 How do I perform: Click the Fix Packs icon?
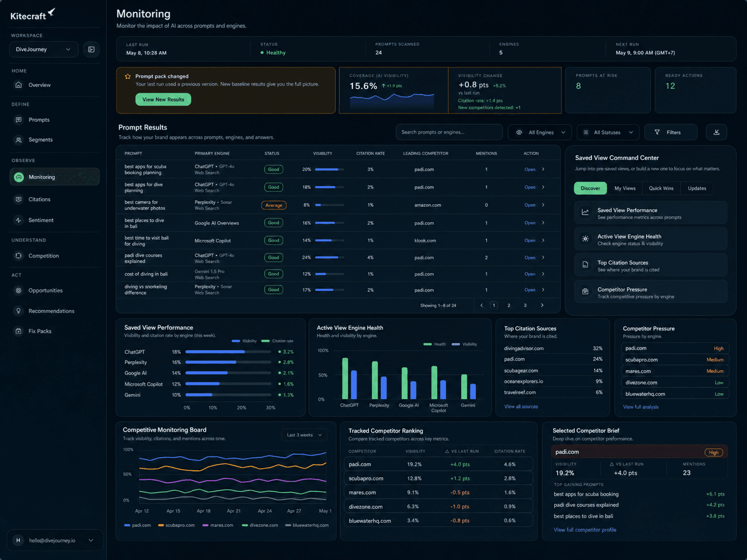(19, 331)
